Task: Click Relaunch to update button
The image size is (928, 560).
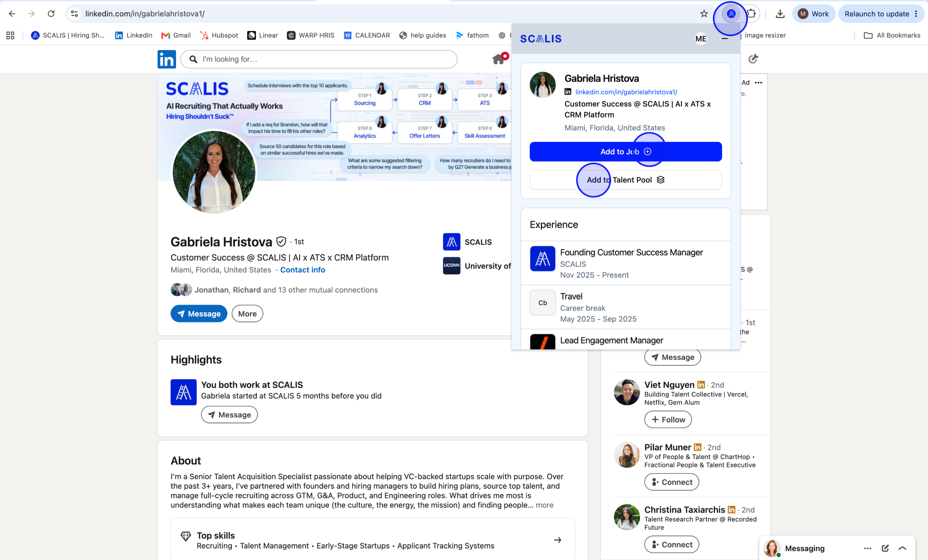Action: pos(877,14)
